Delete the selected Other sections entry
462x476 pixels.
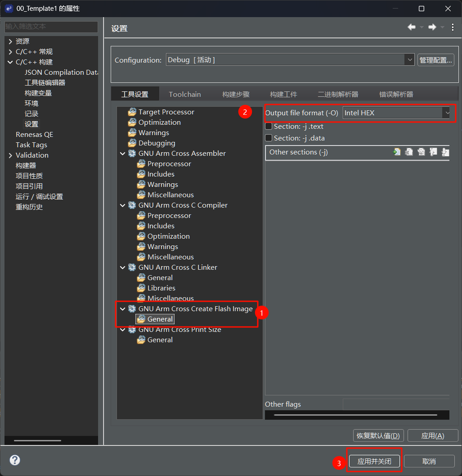[409, 152]
